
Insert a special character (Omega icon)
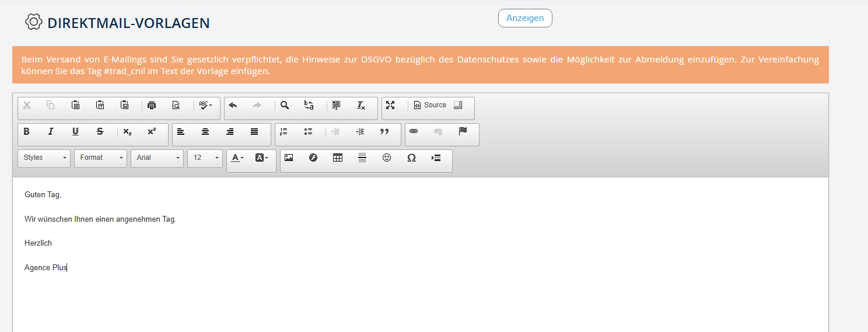coord(411,158)
